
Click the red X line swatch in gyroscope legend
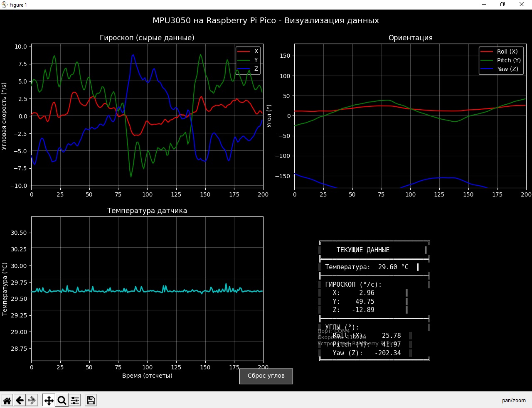click(243, 51)
